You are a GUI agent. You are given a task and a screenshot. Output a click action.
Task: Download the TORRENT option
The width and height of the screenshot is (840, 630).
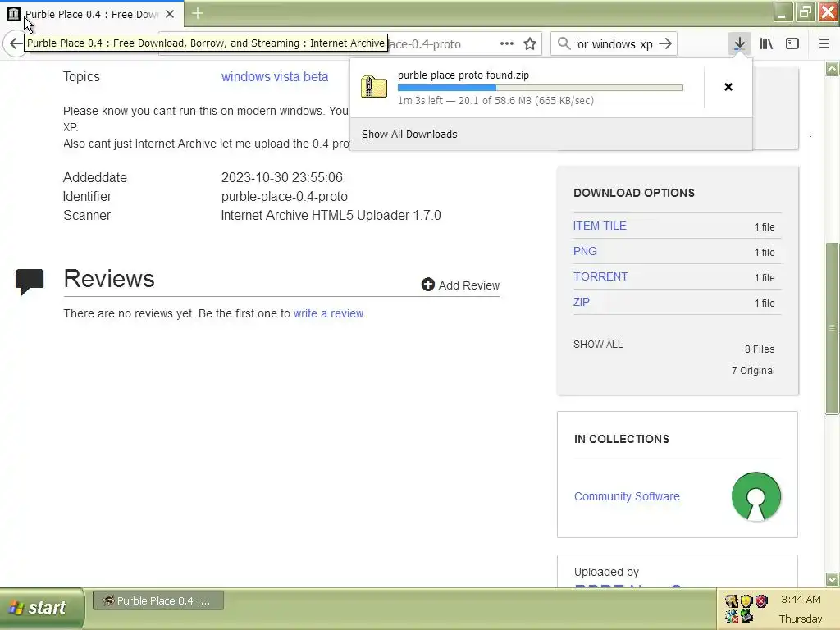[x=600, y=276]
